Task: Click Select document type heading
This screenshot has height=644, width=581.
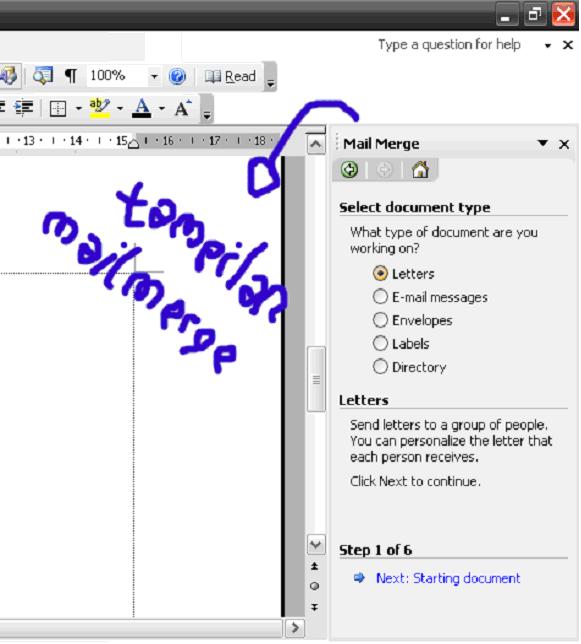Action: tap(415, 207)
